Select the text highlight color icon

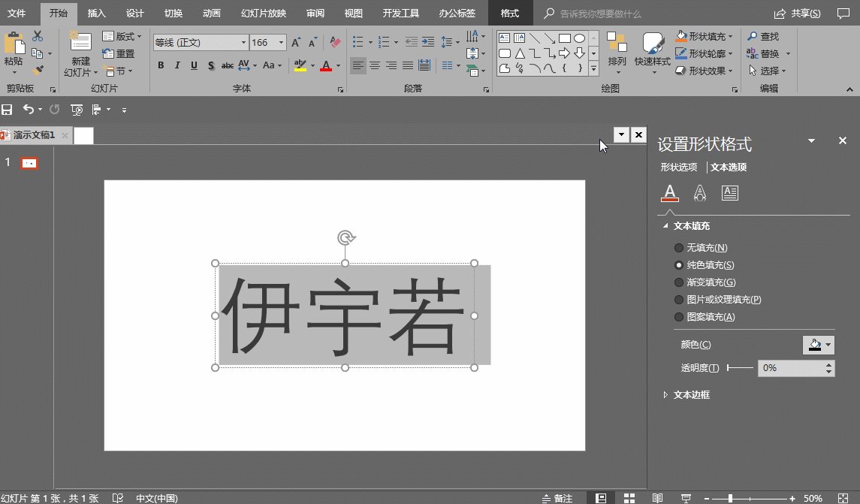[x=300, y=66]
